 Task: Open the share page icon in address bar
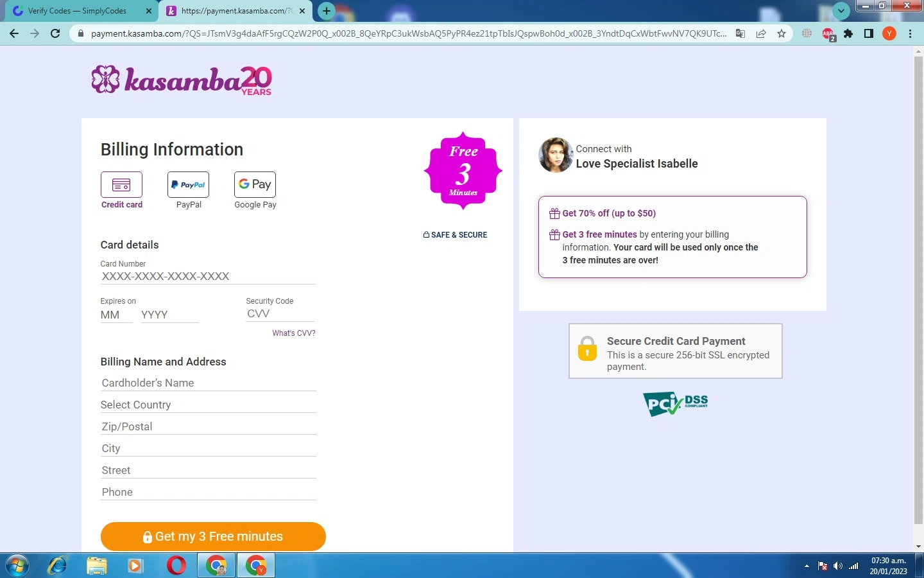click(760, 33)
